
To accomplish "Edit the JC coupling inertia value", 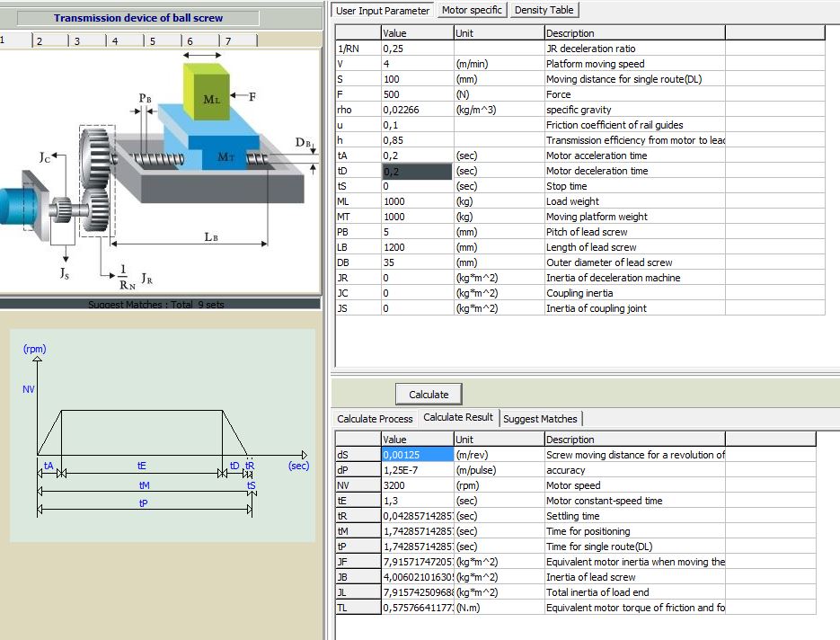I will coord(418,293).
